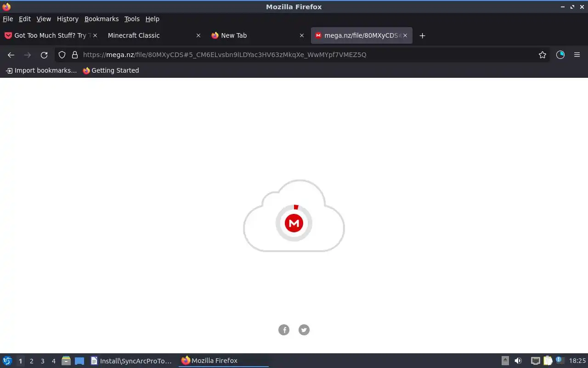Viewport: 588px width, 368px height.
Task: Open the View menu
Action: [x=44, y=19]
